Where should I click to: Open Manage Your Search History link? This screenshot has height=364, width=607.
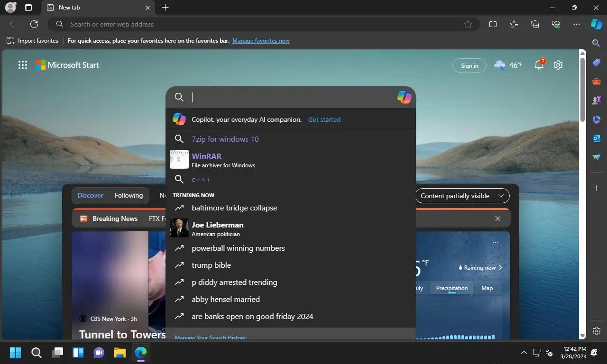[210, 337]
